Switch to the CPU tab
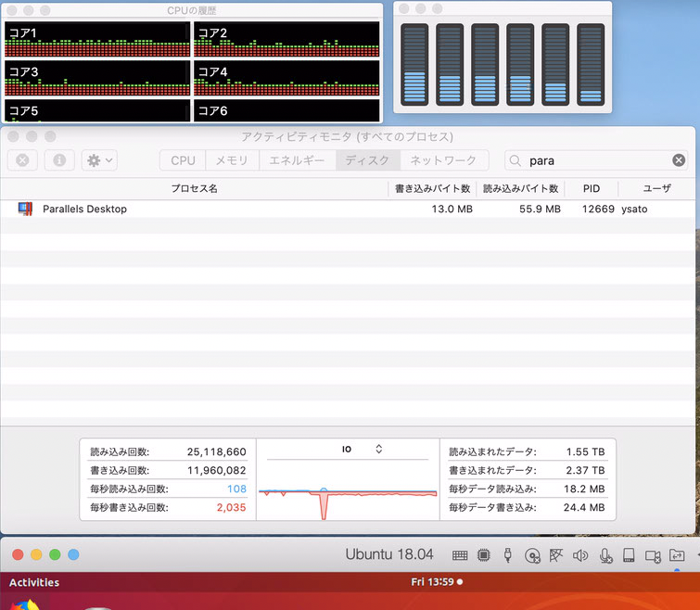Screen dimensions: 700x610 183,160
